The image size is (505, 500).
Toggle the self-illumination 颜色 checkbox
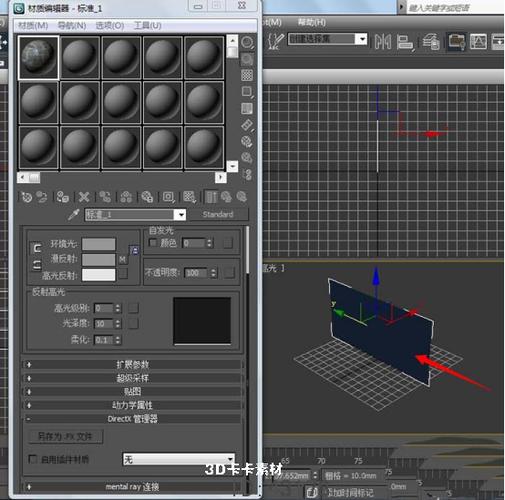[x=153, y=243]
